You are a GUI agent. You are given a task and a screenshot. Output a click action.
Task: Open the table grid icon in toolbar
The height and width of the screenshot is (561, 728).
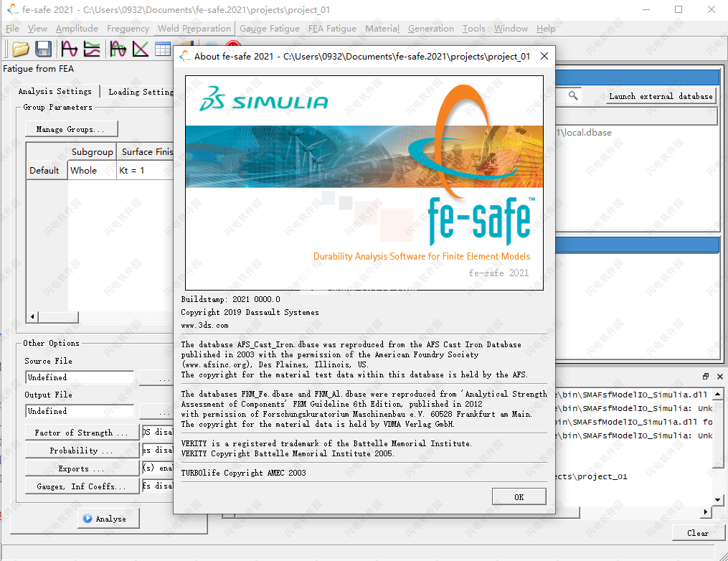click(x=163, y=49)
